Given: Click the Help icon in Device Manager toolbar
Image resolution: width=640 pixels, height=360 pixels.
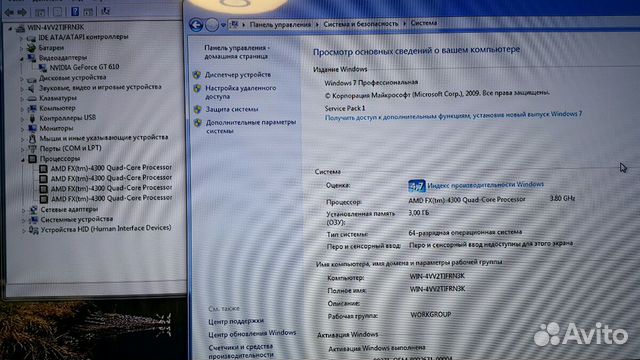Looking at the screenshot, I should 75,11.
